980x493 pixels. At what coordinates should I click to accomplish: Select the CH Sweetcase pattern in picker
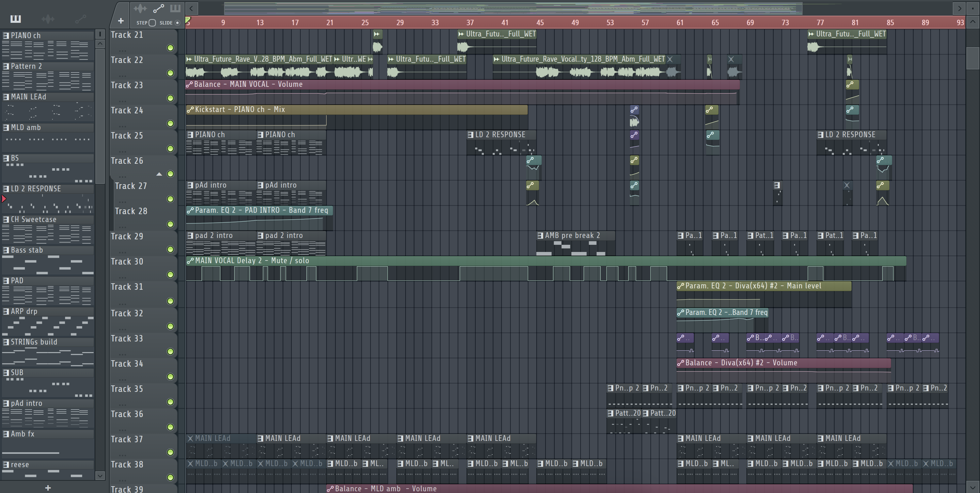48,230
